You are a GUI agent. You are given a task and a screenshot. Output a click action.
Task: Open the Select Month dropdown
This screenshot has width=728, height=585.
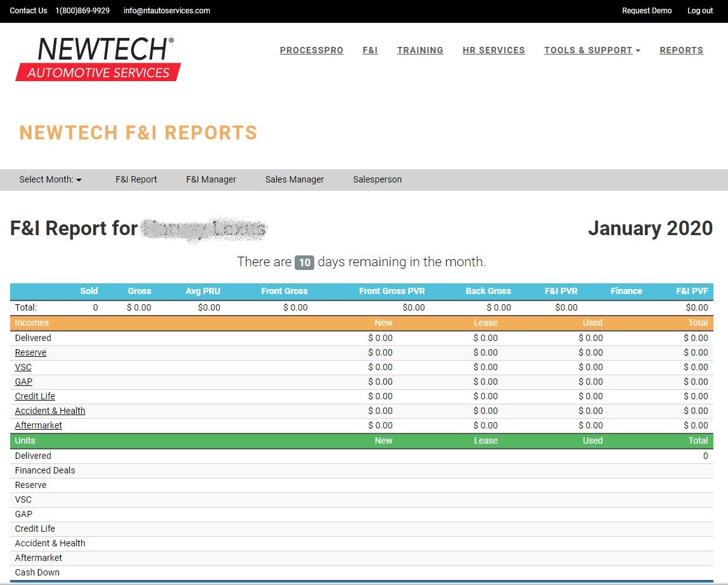50,179
